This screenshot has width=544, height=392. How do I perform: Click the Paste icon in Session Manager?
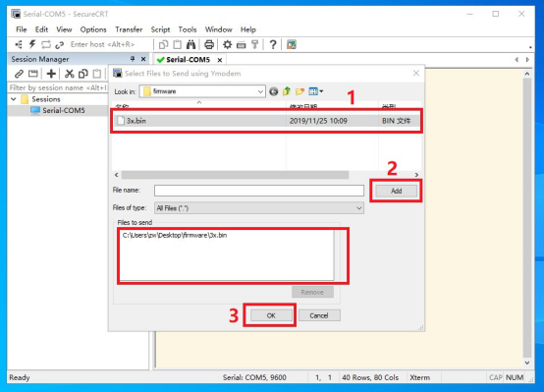click(x=97, y=74)
